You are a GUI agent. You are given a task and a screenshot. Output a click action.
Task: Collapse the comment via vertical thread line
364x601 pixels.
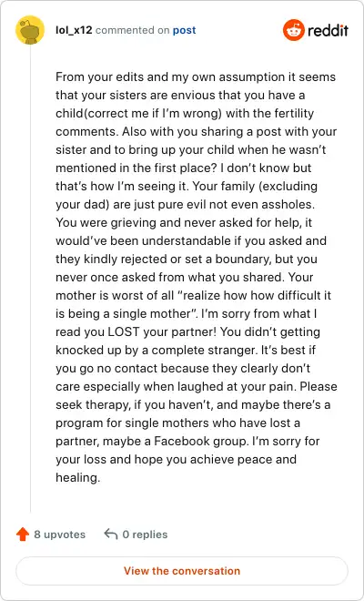(x=30, y=278)
